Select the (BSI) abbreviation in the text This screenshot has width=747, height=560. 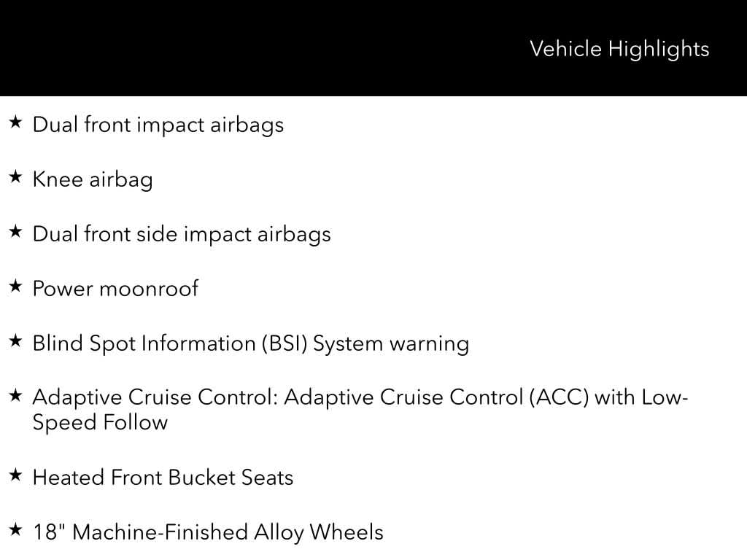[285, 343]
